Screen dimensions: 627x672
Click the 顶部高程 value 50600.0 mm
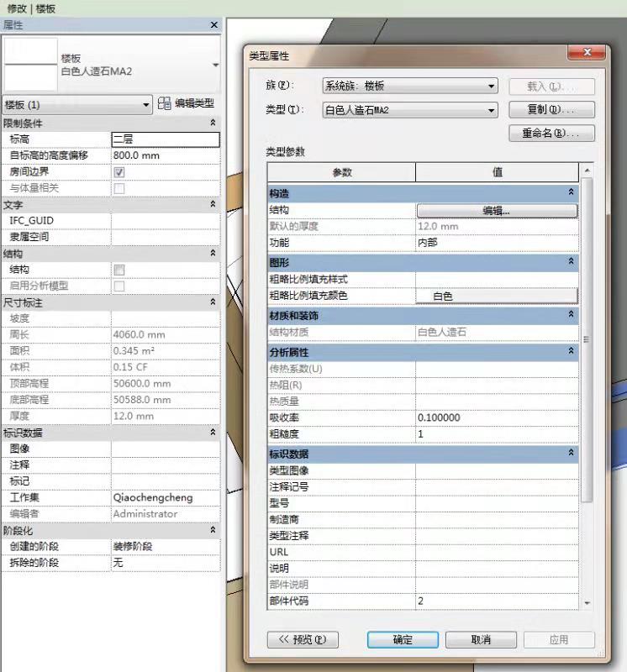[166, 384]
